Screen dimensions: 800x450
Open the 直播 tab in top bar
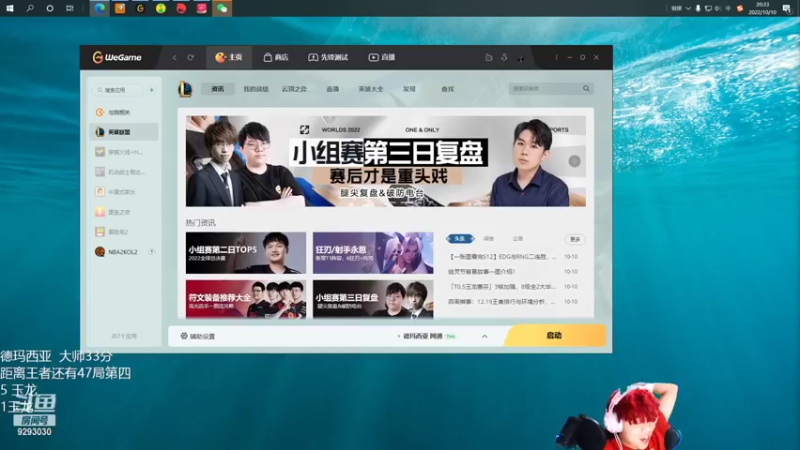point(382,57)
